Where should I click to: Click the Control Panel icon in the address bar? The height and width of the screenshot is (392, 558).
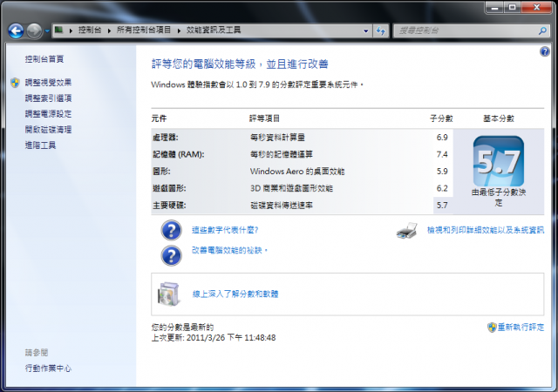pos(58,30)
